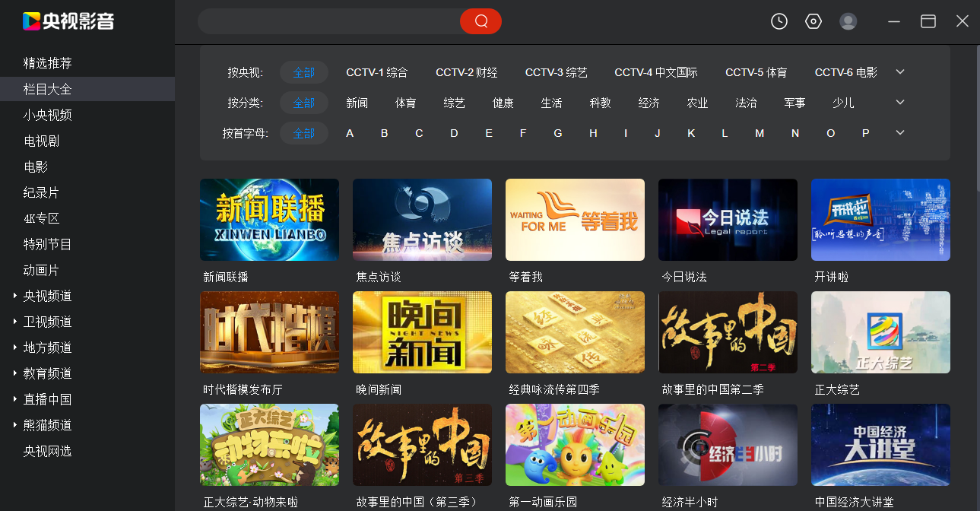Filter category by 新闻

coord(357,103)
